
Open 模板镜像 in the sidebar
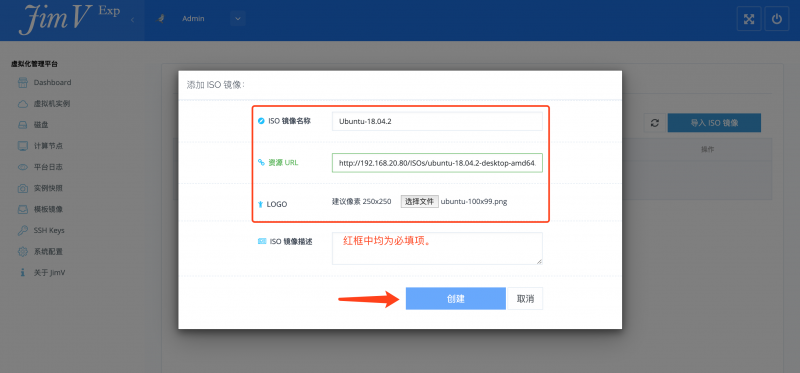(48, 209)
